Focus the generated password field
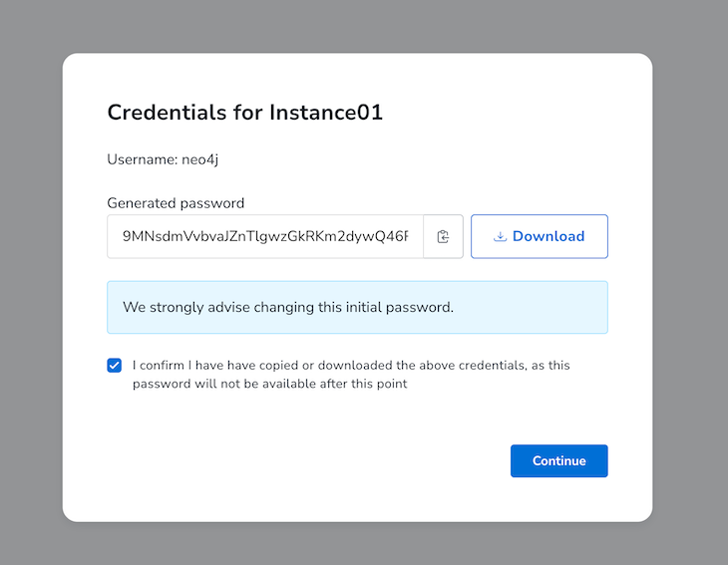 pyautogui.click(x=265, y=237)
